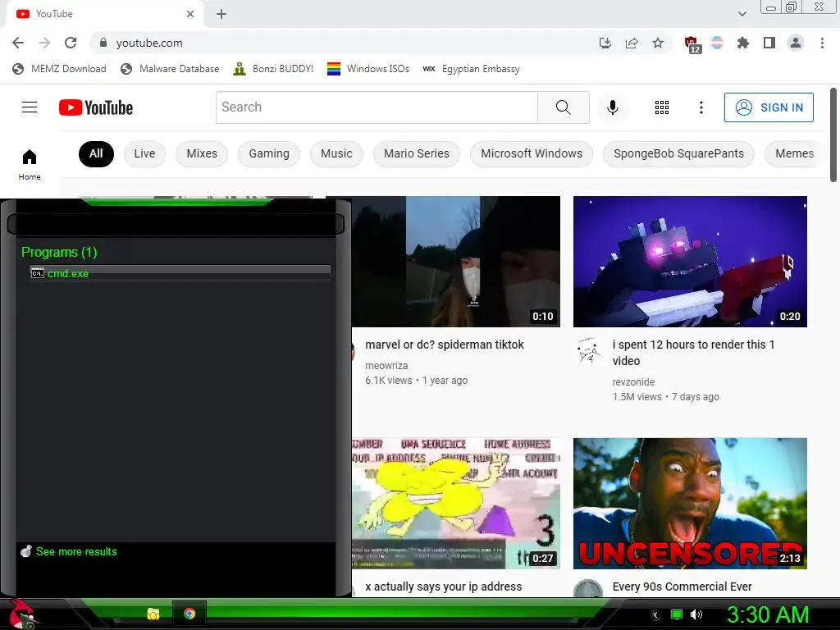Open Chrome's three-dot menu
The height and width of the screenshot is (630, 840).
(822, 43)
